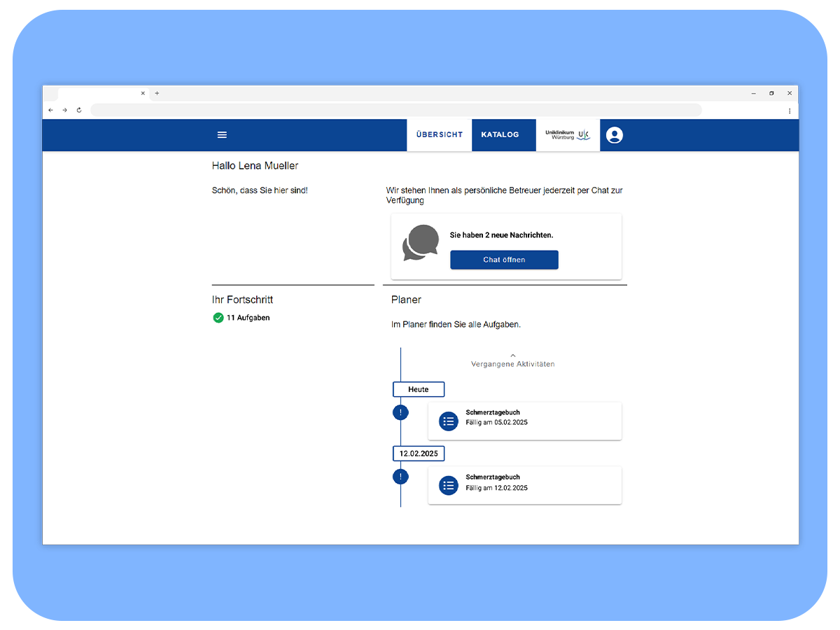
Task: Go back with the browser back arrow
Action: (50, 110)
